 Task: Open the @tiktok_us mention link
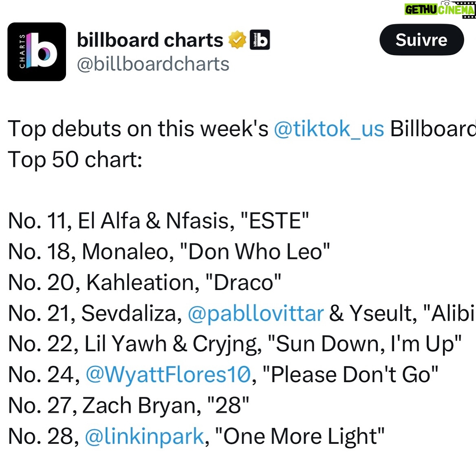[329, 129]
